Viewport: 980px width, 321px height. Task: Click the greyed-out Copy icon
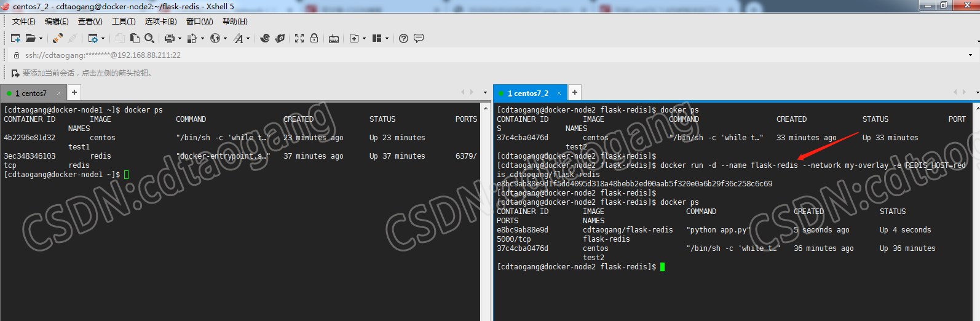120,38
